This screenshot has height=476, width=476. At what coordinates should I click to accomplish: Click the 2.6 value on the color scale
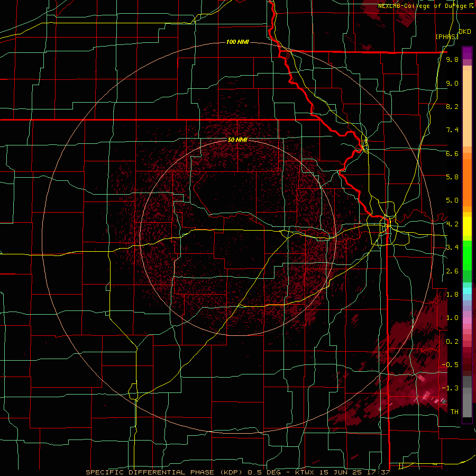click(452, 271)
